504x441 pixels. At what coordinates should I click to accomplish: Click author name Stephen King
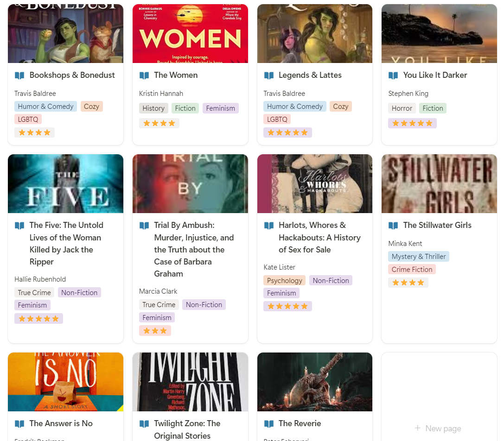tap(408, 94)
